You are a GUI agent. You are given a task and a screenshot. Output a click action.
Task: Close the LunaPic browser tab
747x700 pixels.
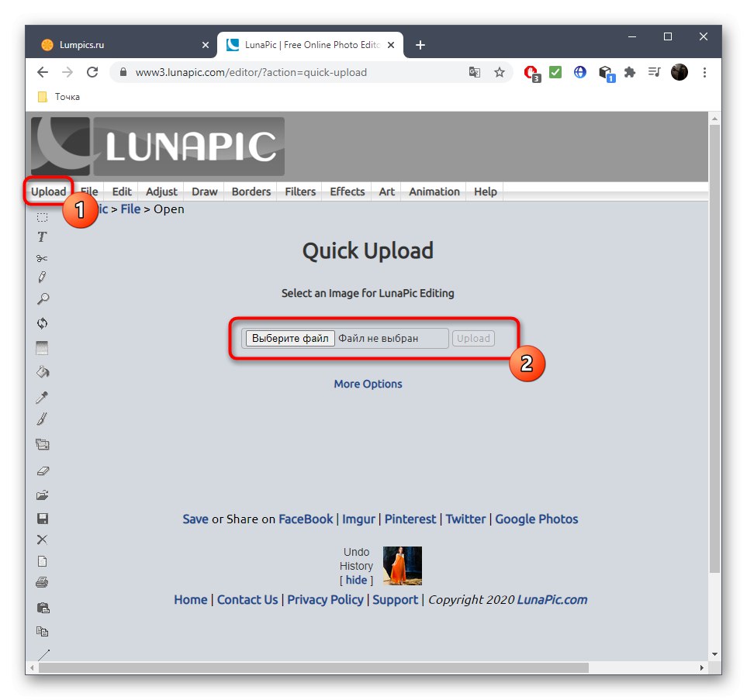pyautogui.click(x=391, y=45)
